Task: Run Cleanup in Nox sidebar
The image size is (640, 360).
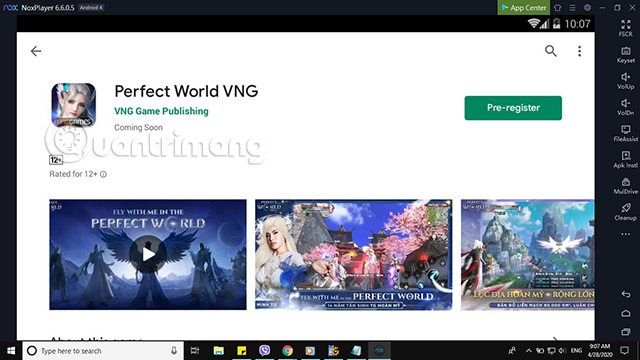Action: (x=625, y=212)
